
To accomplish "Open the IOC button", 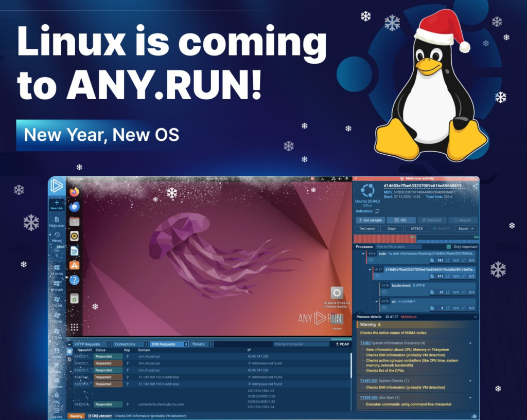I will (x=400, y=220).
